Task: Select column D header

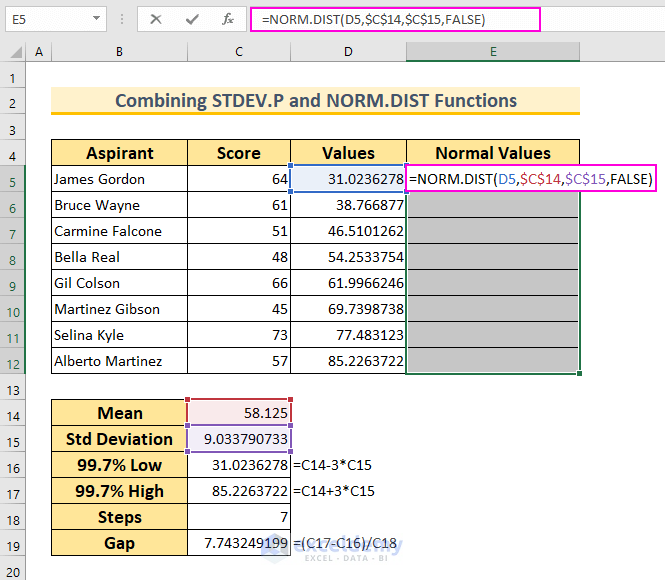Action: pyautogui.click(x=348, y=53)
